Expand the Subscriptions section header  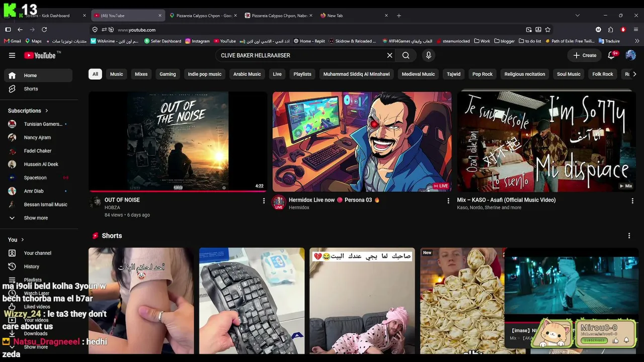pos(28,111)
